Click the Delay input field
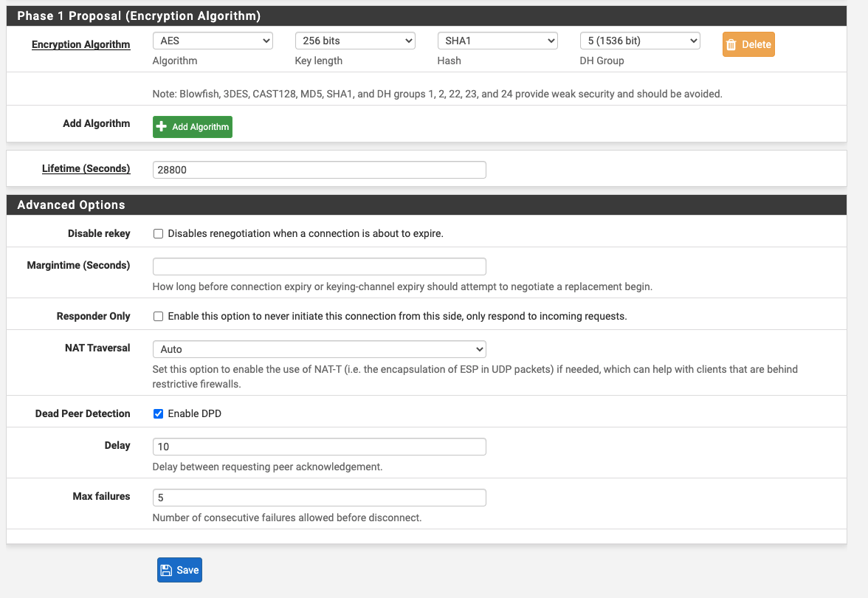 click(x=320, y=447)
